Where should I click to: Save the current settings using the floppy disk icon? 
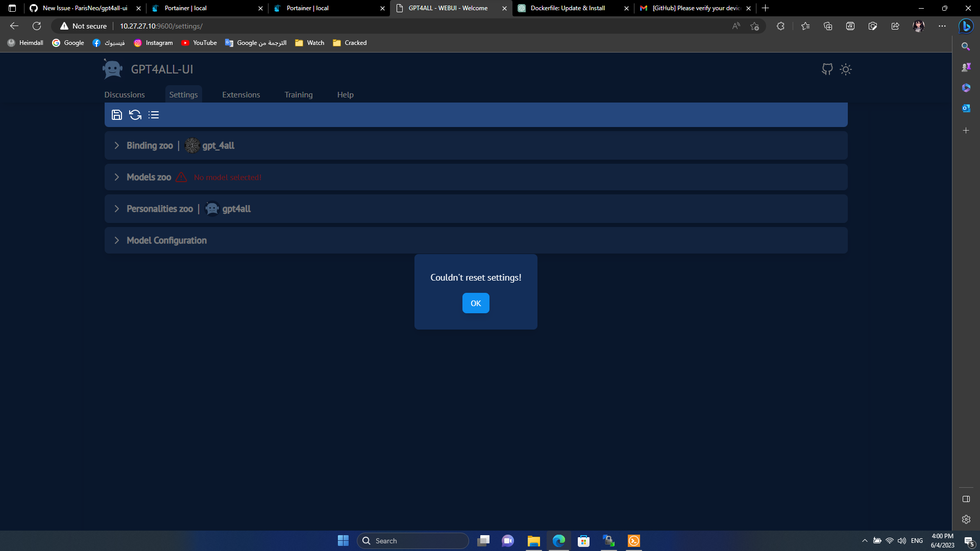(x=116, y=115)
